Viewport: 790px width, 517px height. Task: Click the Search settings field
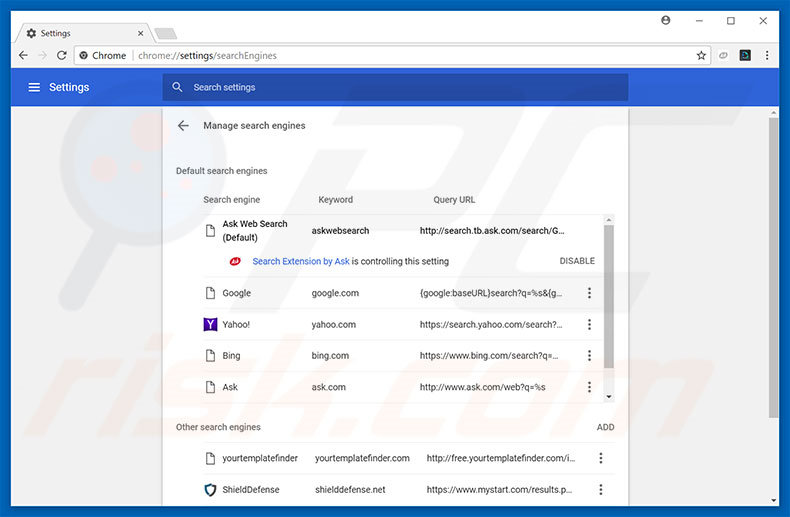tap(396, 87)
